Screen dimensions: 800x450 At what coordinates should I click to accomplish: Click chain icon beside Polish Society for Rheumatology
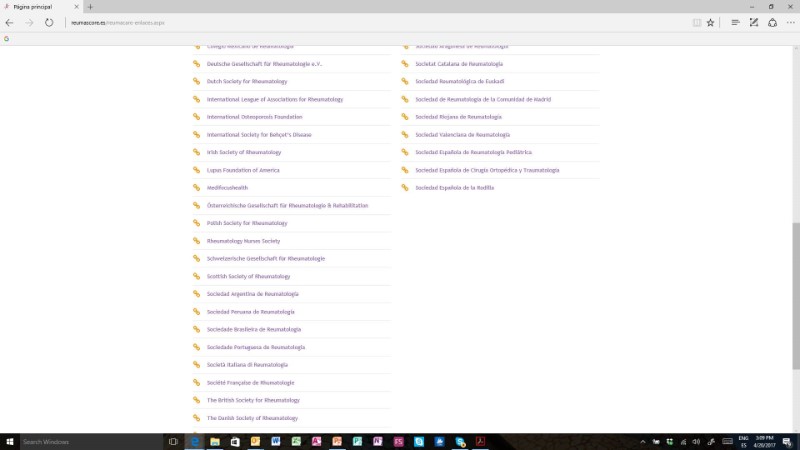coord(196,223)
